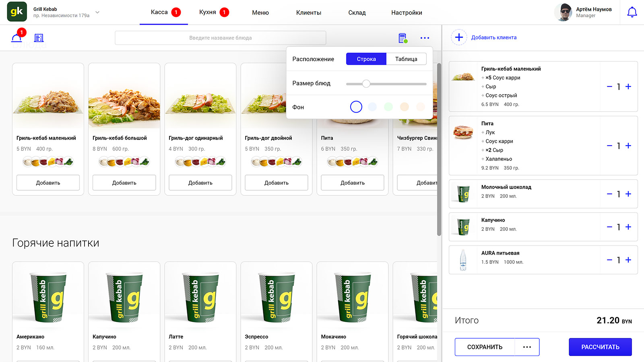644x362 pixels.
Task: Switch layout to Таблица
Action: [x=406, y=59]
